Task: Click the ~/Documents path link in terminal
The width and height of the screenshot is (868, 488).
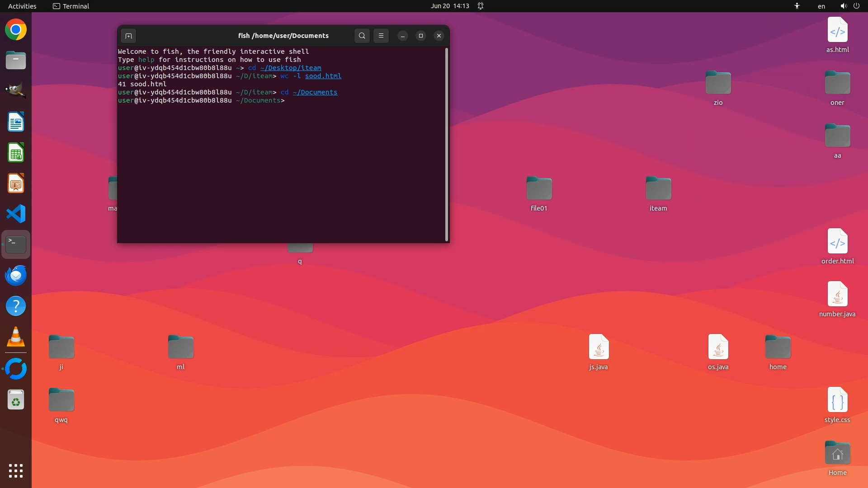Action: point(315,92)
